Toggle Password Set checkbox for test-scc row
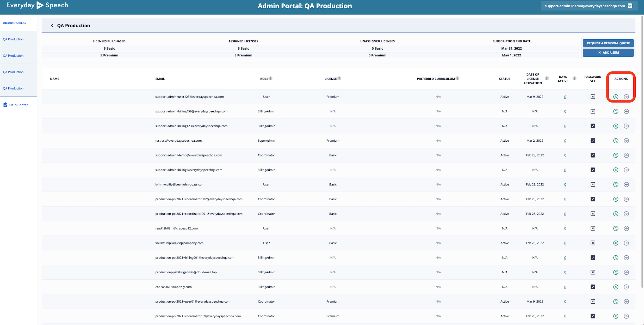This screenshot has width=644, height=325. point(593,141)
